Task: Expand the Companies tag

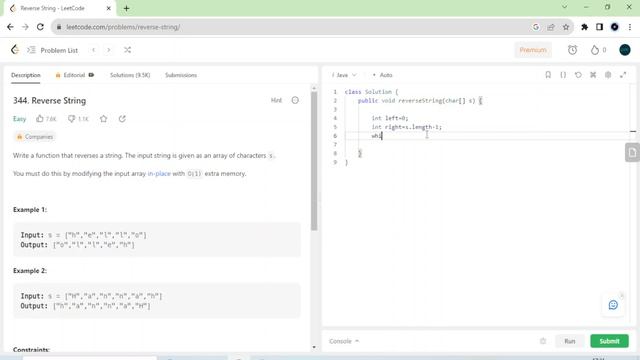Action: click(x=35, y=137)
